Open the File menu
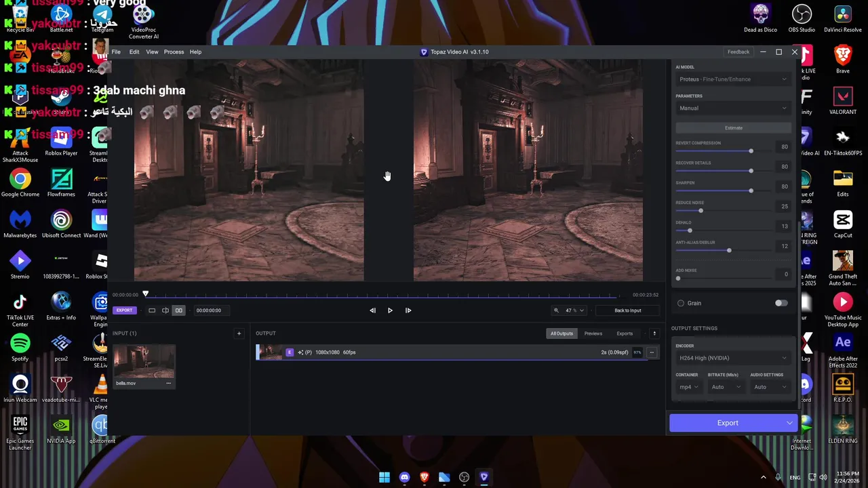868x488 pixels. 116,52
